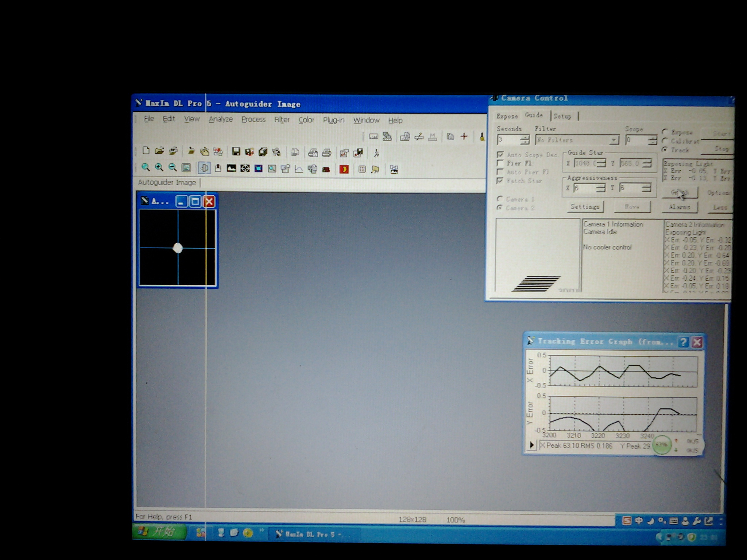
Task: Open the Line Profile graph icon
Action: pos(299,169)
